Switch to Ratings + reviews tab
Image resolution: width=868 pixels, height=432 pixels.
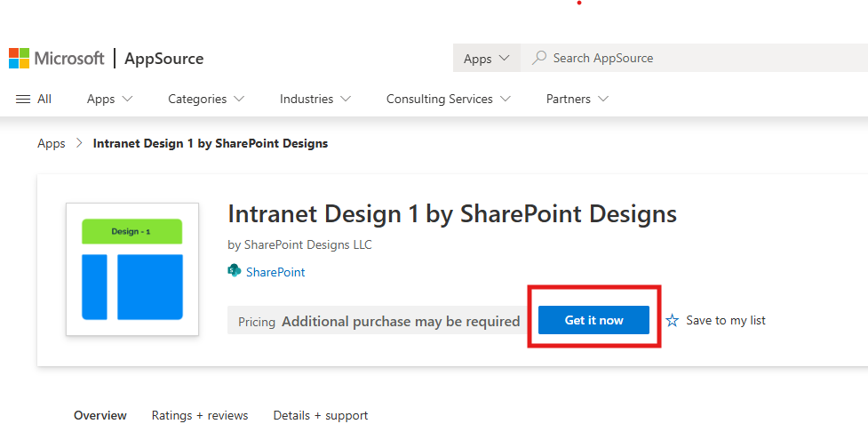(x=200, y=415)
